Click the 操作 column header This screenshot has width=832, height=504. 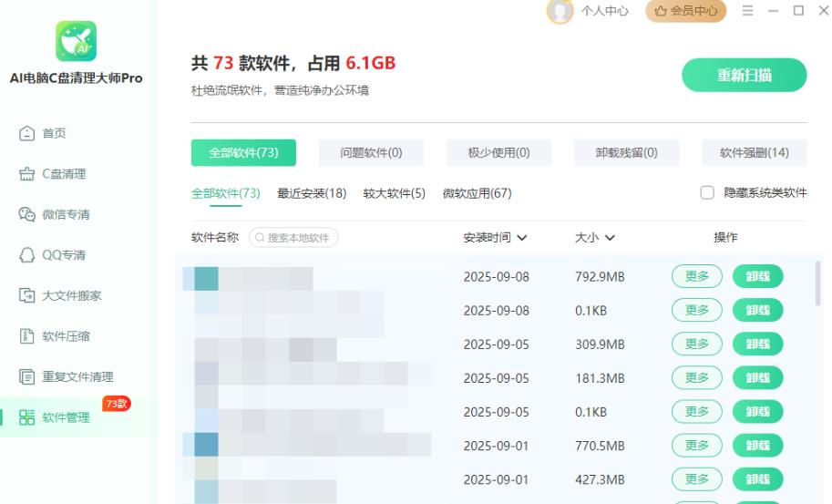[725, 238]
